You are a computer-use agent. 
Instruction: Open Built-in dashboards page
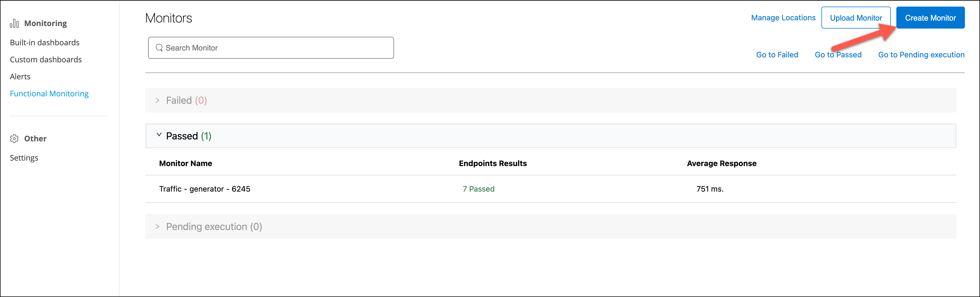tap(44, 43)
